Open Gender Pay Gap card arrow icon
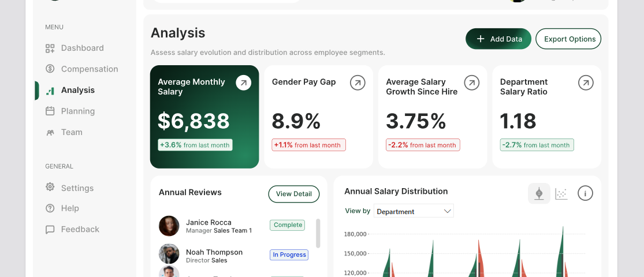The width and height of the screenshot is (644, 277). click(358, 83)
